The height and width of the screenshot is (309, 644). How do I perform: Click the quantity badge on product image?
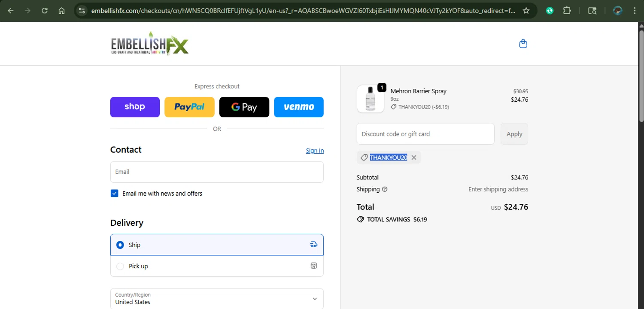[x=382, y=88]
